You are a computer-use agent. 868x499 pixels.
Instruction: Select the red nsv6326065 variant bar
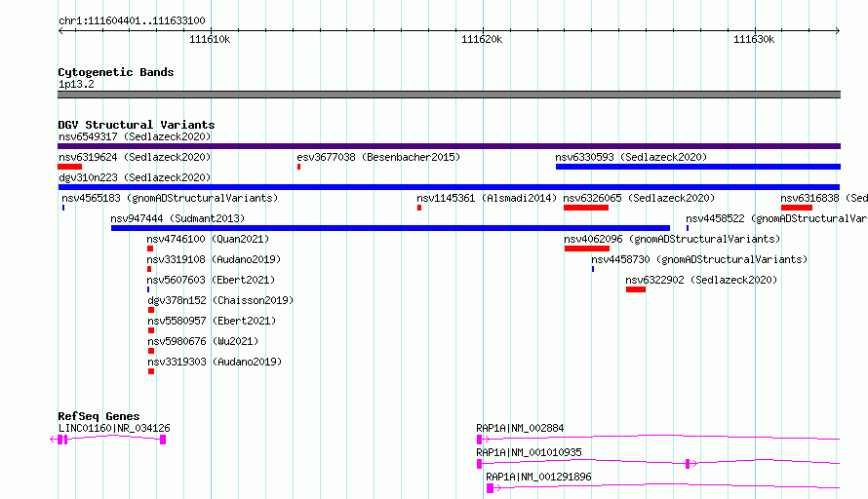point(586,208)
